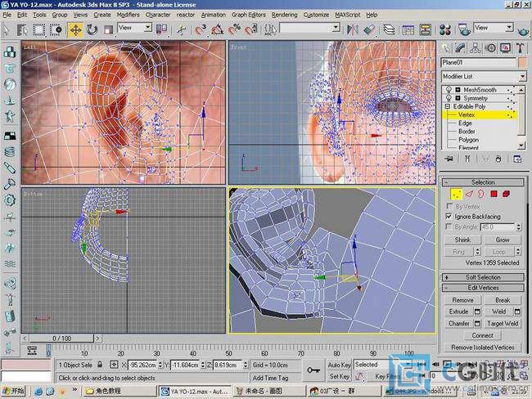The image size is (532, 399).
Task: Click the object color swatch beside Plane01
Action: point(522,62)
